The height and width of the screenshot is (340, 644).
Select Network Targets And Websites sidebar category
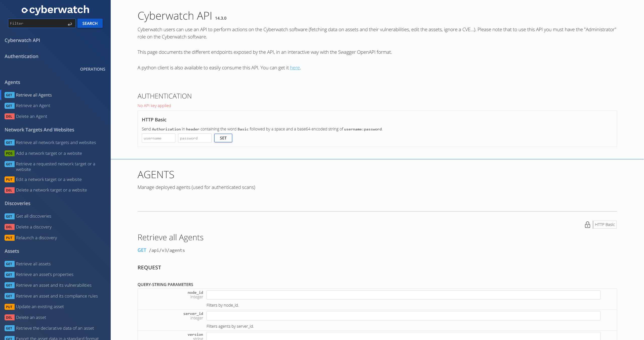(39, 130)
